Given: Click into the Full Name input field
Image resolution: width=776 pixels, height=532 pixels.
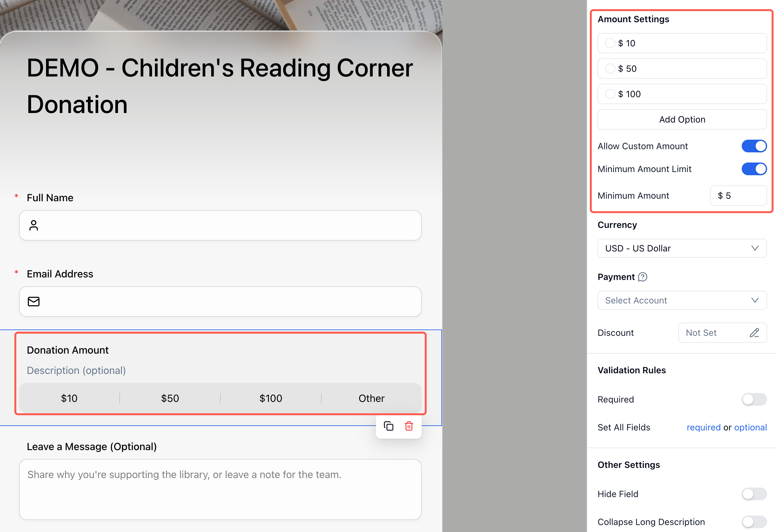Looking at the screenshot, I should (220, 225).
